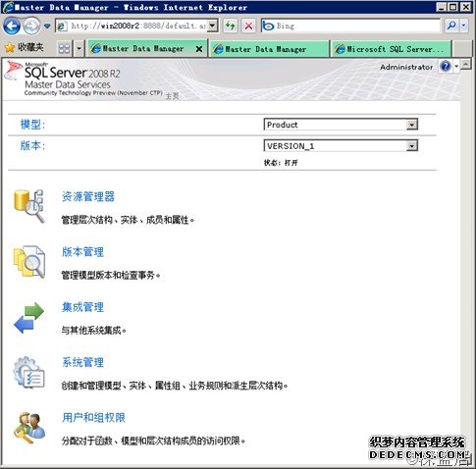Click the empty new tab button
Screen dimensions: 476x469
click(x=462, y=49)
